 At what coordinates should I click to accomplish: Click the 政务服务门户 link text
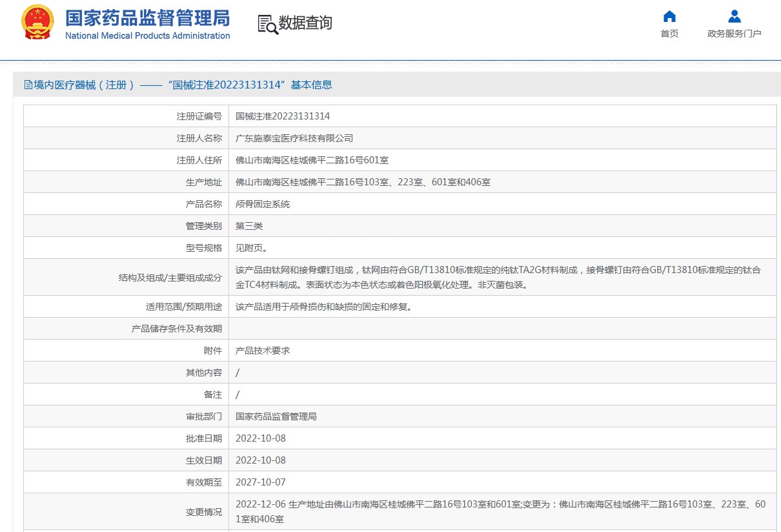coord(734,34)
